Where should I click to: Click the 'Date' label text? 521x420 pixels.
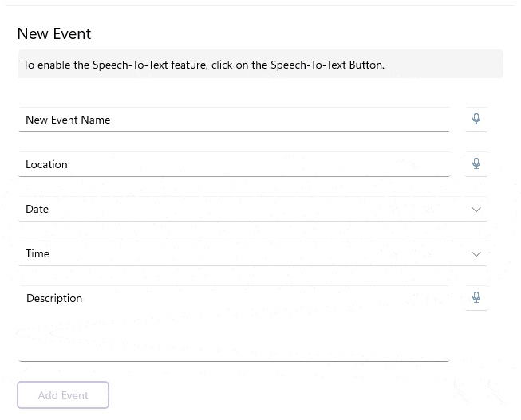(x=37, y=210)
